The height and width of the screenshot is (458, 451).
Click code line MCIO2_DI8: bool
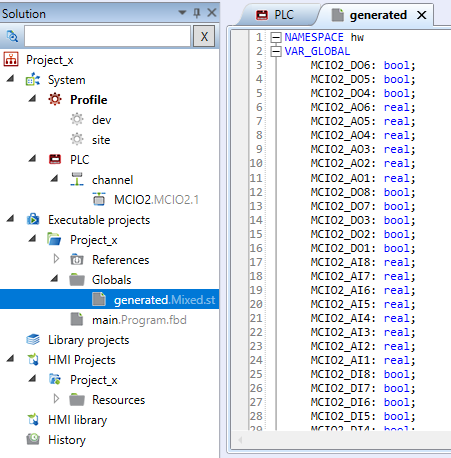coord(363,374)
